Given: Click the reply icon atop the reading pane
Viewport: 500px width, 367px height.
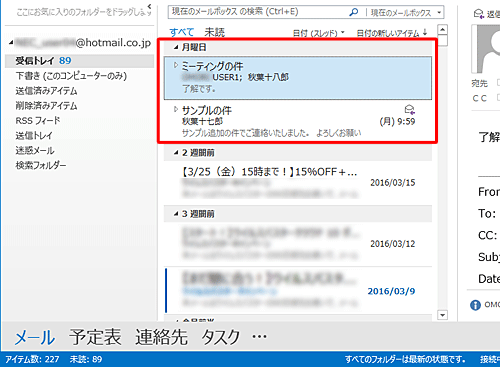Looking at the screenshot, I should coord(479,14).
